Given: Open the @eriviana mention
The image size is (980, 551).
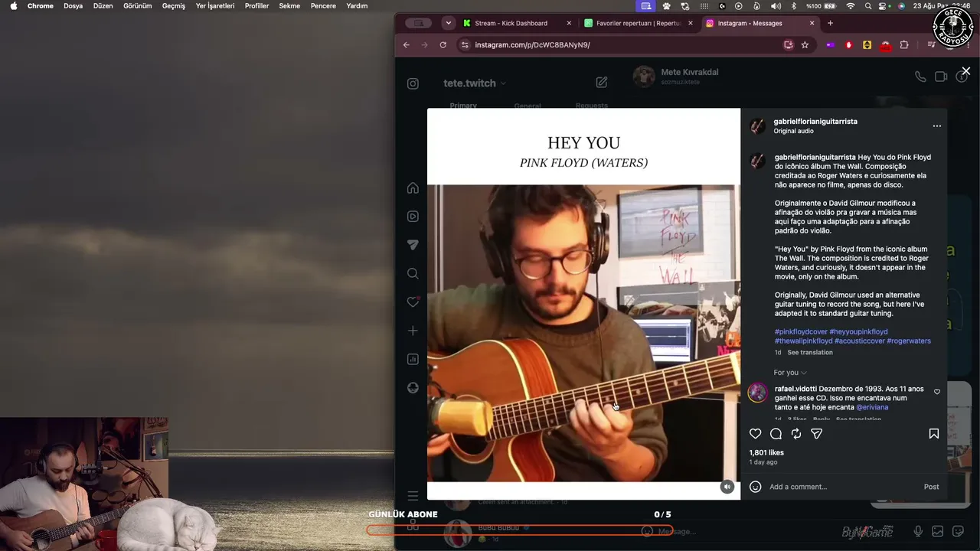Looking at the screenshot, I should 872,408.
